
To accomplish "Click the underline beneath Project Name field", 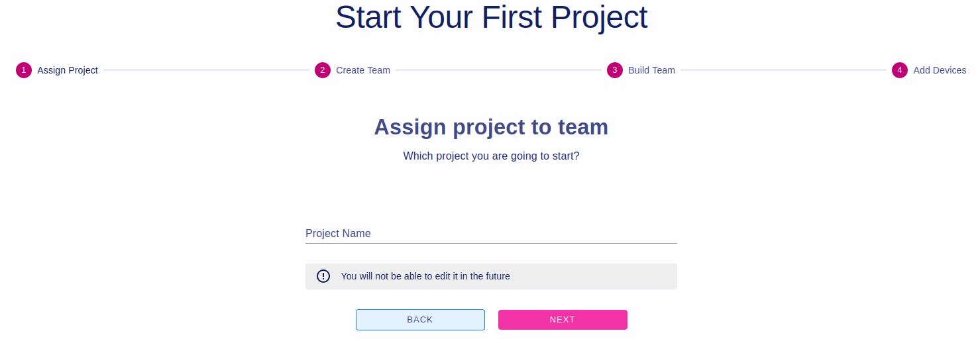I will click(x=491, y=243).
